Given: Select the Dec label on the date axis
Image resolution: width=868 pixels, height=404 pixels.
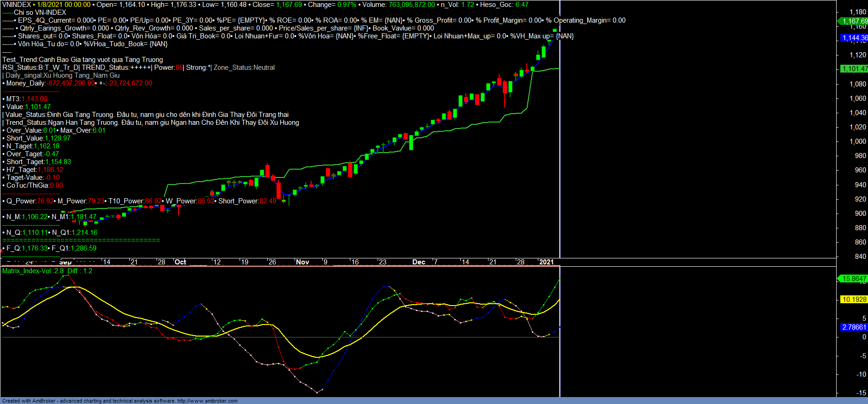Looking at the screenshot, I should click(x=419, y=262).
